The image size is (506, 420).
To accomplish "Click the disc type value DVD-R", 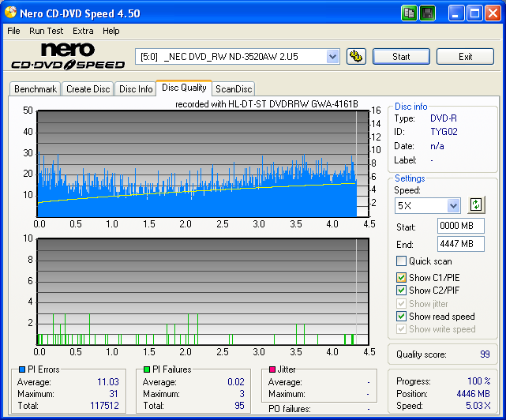I will click(x=444, y=118).
